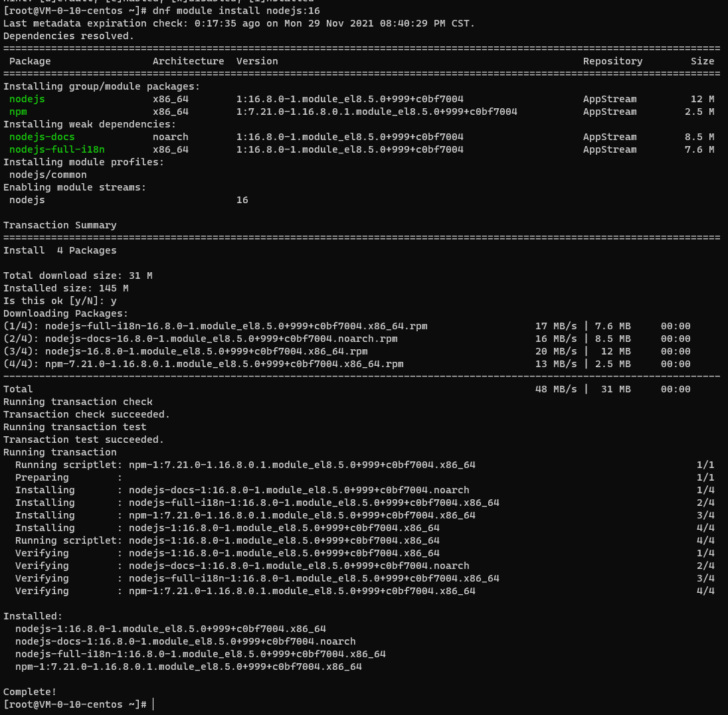This screenshot has height=715, width=728.
Task: Click the '12 M' size value
Action: tap(702, 99)
